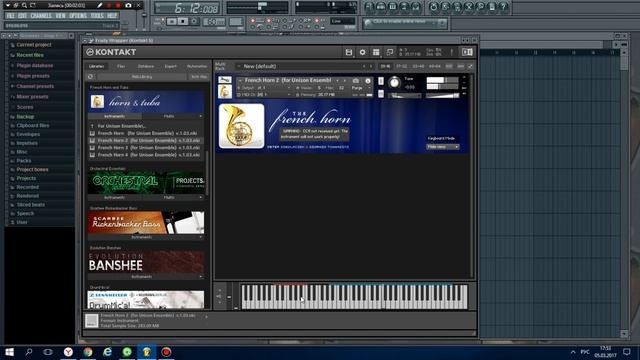Select rack page 33-48
This screenshot has height=360, width=640.
click(418, 66)
